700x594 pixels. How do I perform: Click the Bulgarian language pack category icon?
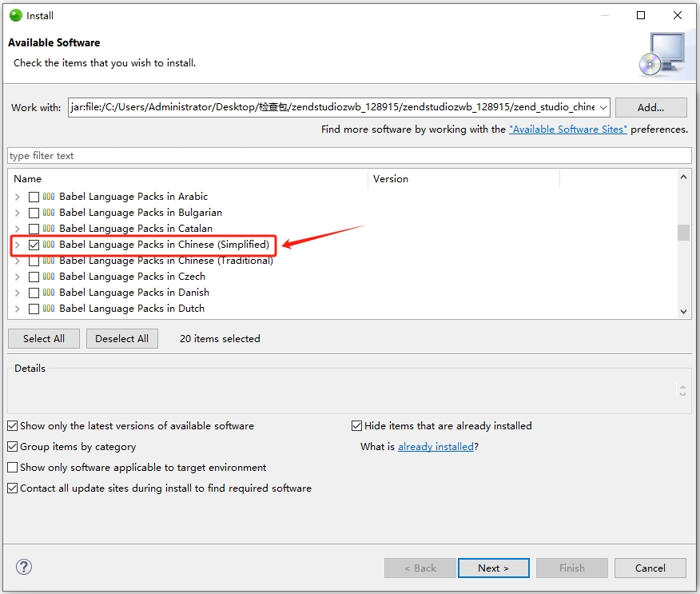[49, 213]
